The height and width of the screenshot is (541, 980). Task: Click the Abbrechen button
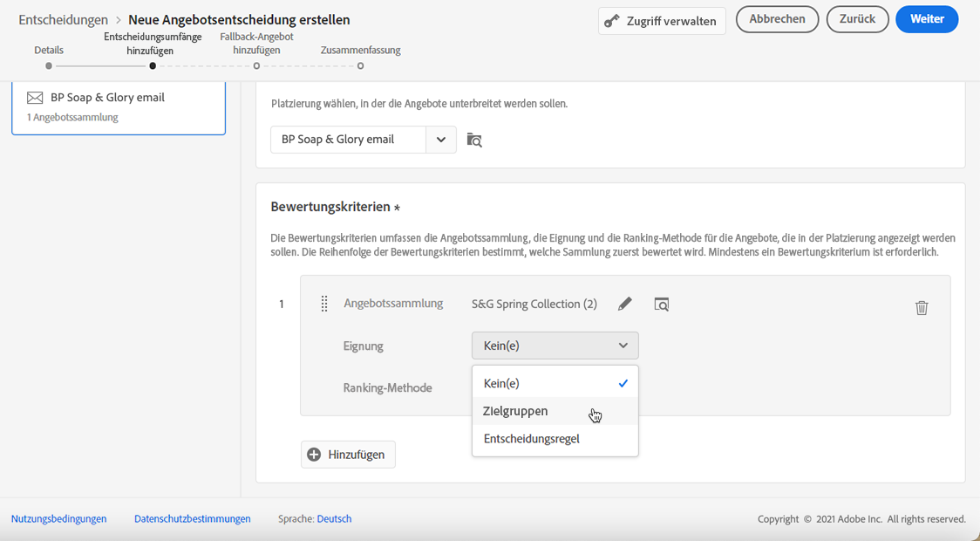tap(777, 19)
